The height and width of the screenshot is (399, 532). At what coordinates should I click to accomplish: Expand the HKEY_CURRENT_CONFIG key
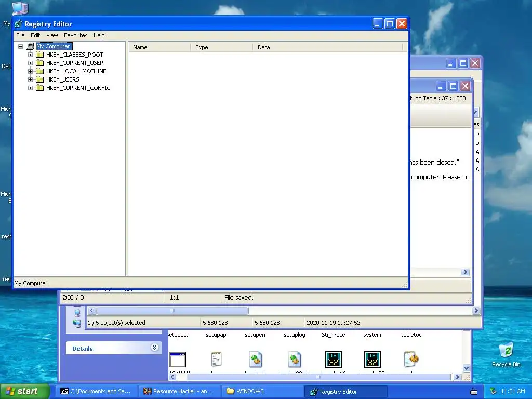click(30, 88)
